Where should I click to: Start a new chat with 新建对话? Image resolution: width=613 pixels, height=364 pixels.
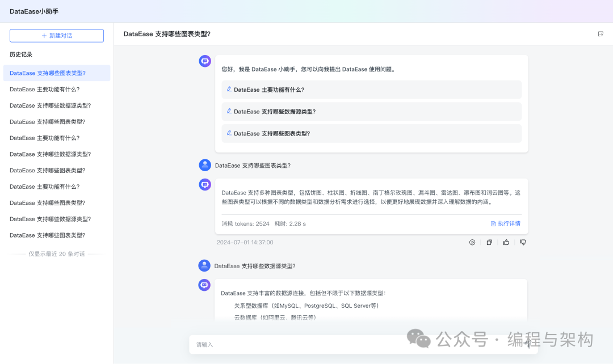57,36
